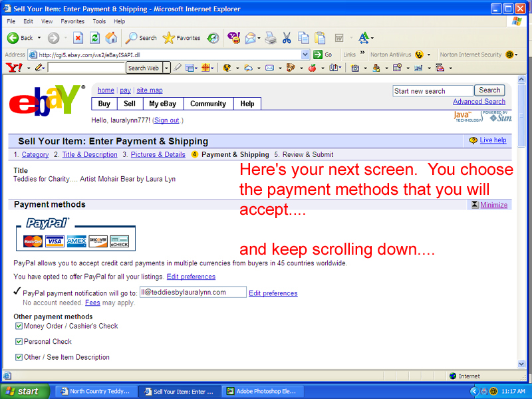Uncheck Money Order / Cashier's Check
This screenshot has width=532, height=399.
click(19, 327)
